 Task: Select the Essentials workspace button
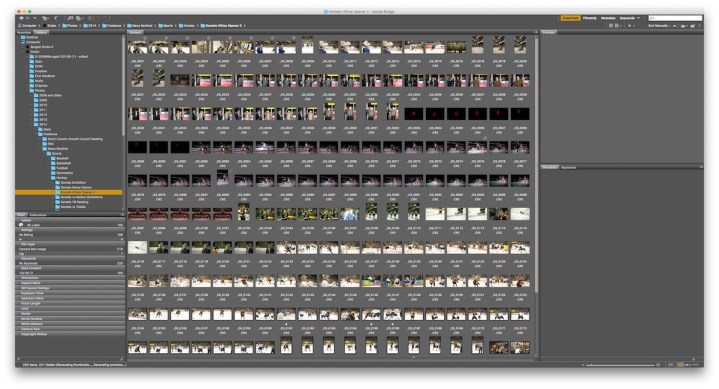click(x=570, y=18)
